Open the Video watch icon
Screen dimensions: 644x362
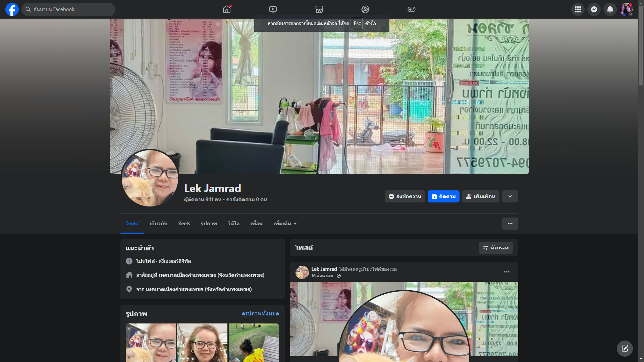tap(273, 9)
